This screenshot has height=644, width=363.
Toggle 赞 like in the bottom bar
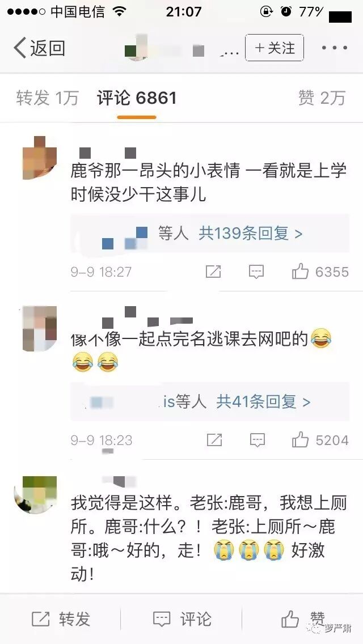point(303,618)
